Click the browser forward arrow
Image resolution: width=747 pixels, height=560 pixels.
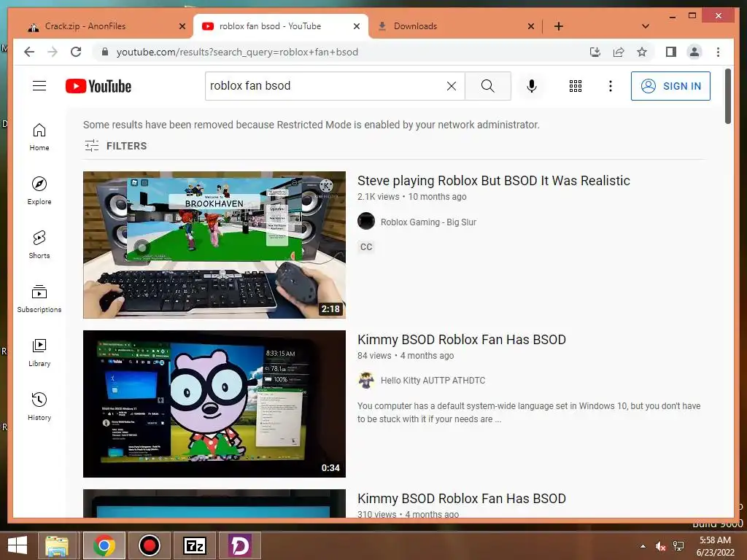[x=53, y=52]
